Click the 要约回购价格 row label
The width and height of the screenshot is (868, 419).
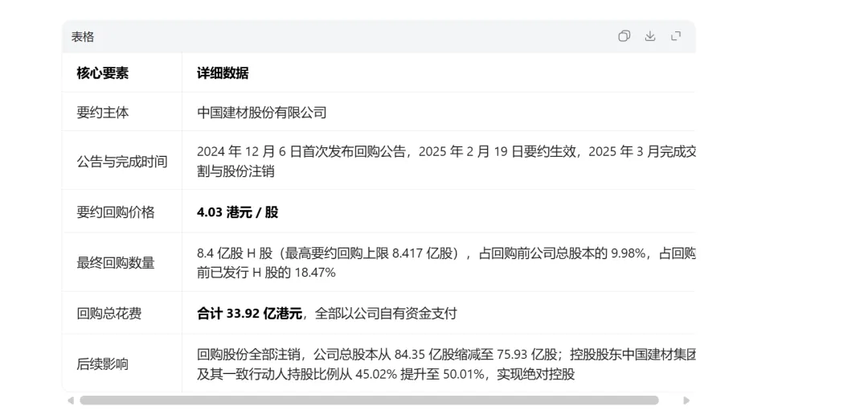point(115,212)
